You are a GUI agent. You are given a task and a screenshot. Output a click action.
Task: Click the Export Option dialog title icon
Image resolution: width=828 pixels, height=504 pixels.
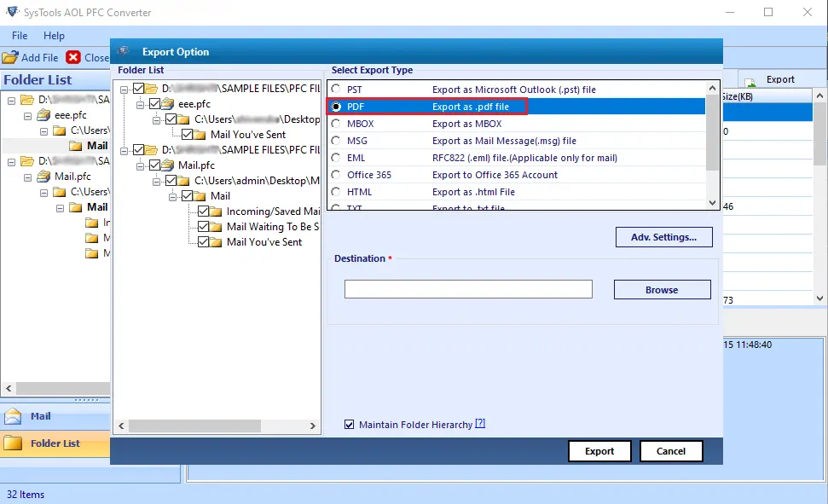click(x=123, y=51)
